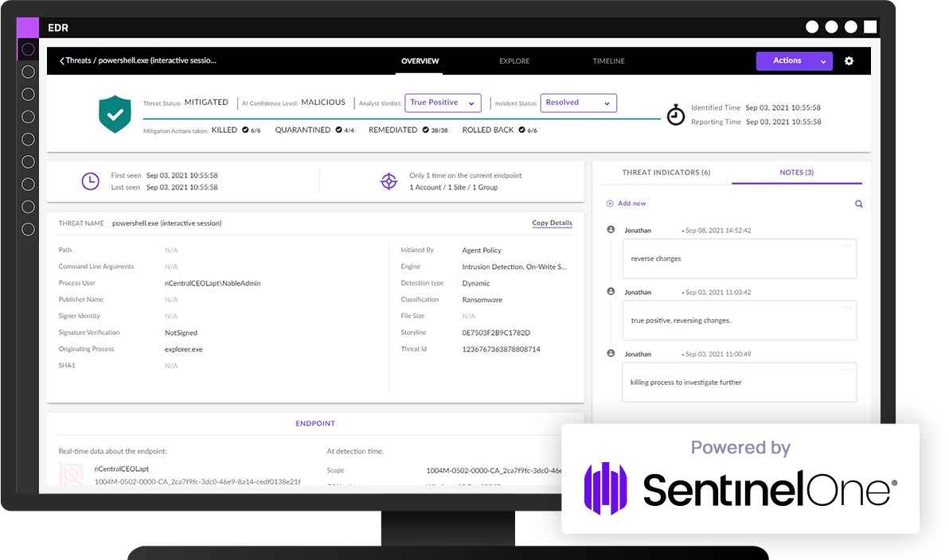Viewport: 949px width, 560px height.
Task: Open the Analyst Verdict True Positive dropdown
Action: tap(443, 103)
